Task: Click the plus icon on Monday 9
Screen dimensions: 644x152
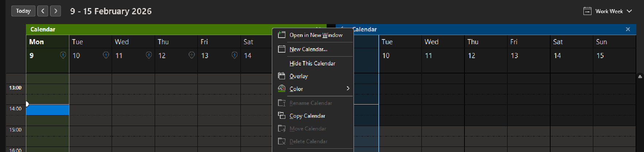Action: tap(63, 55)
